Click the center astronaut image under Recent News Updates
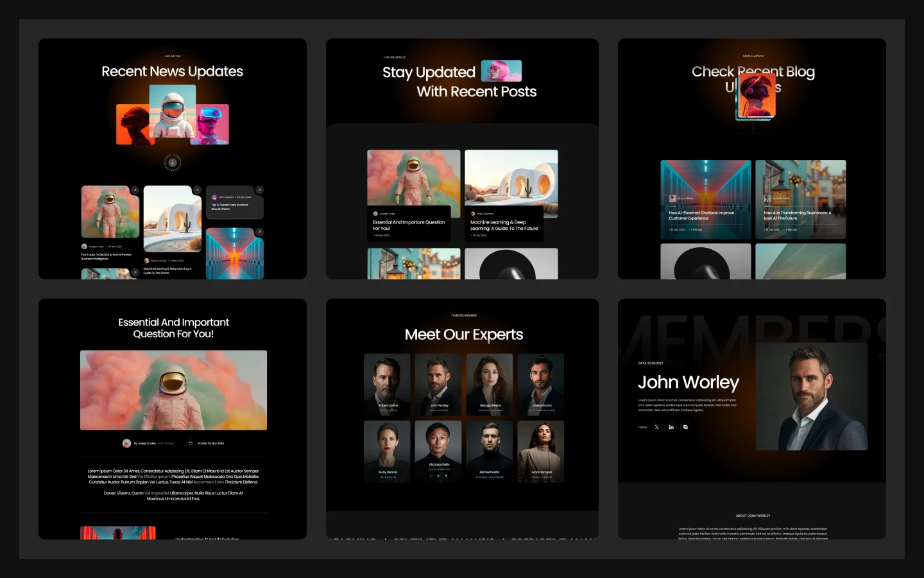The height and width of the screenshot is (578, 924). click(172, 110)
